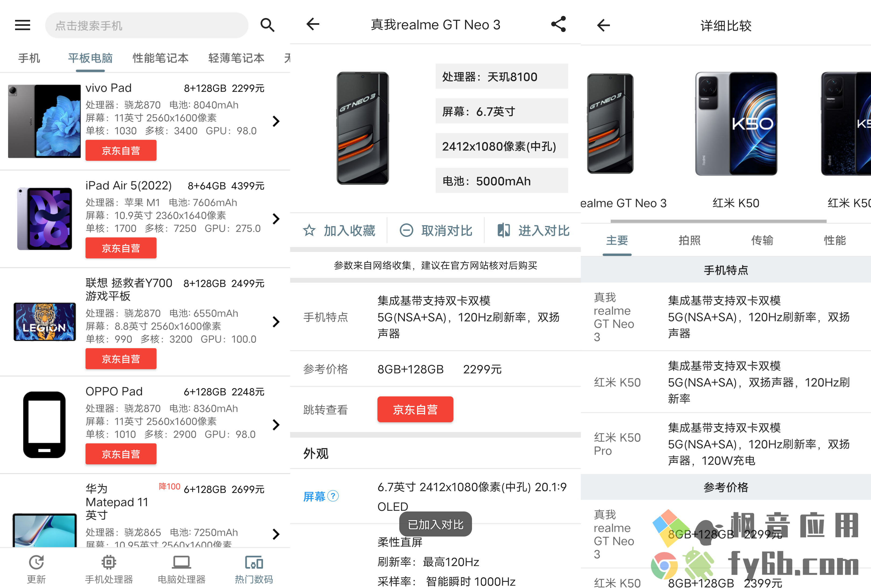Click 处理器：天玑8100 spec box
This screenshot has height=588, width=871.
click(x=501, y=77)
